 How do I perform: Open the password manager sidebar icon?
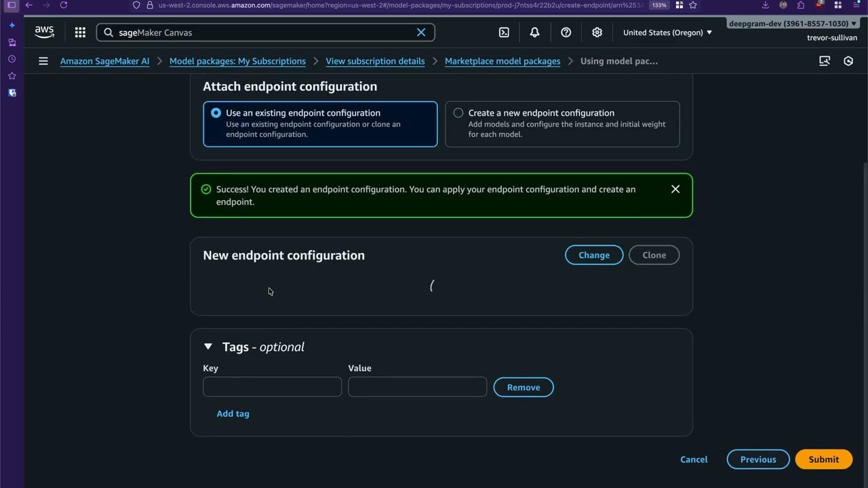pyautogui.click(x=12, y=93)
